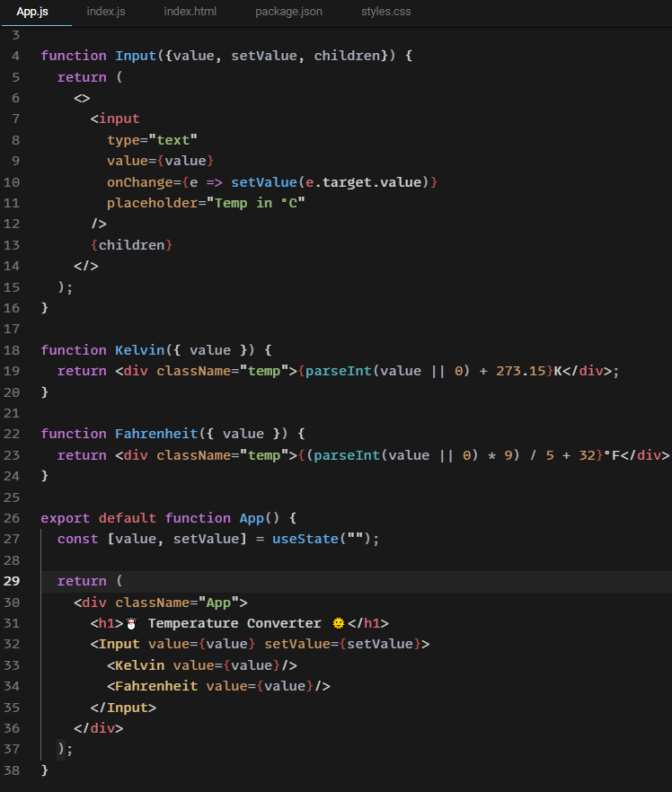Viewport: 672px width, 792px height.
Task: Click line number 4 in gutter
Action: tap(15, 56)
